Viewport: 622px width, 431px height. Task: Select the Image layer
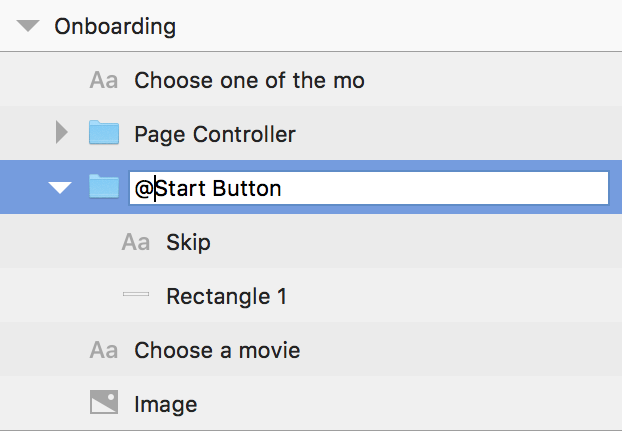point(311,403)
